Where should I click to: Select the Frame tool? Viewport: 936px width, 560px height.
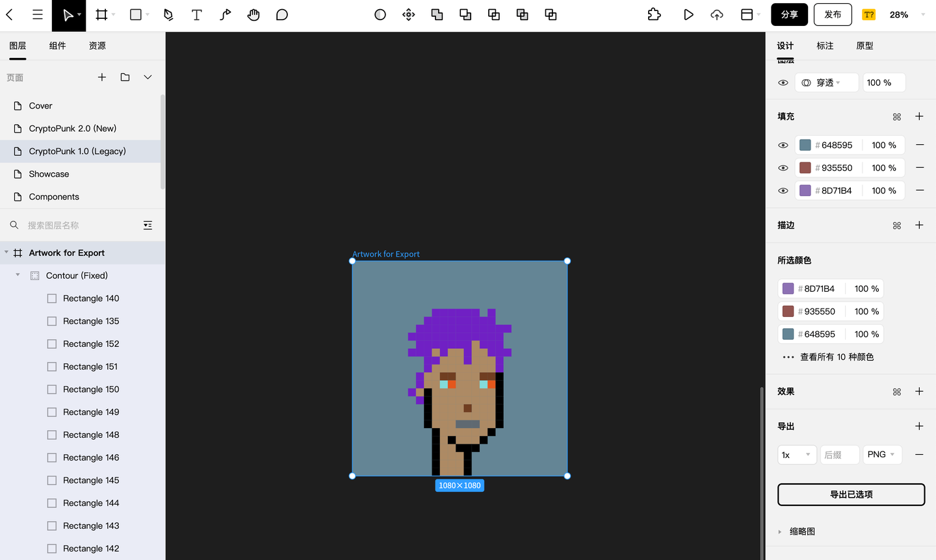tap(101, 14)
